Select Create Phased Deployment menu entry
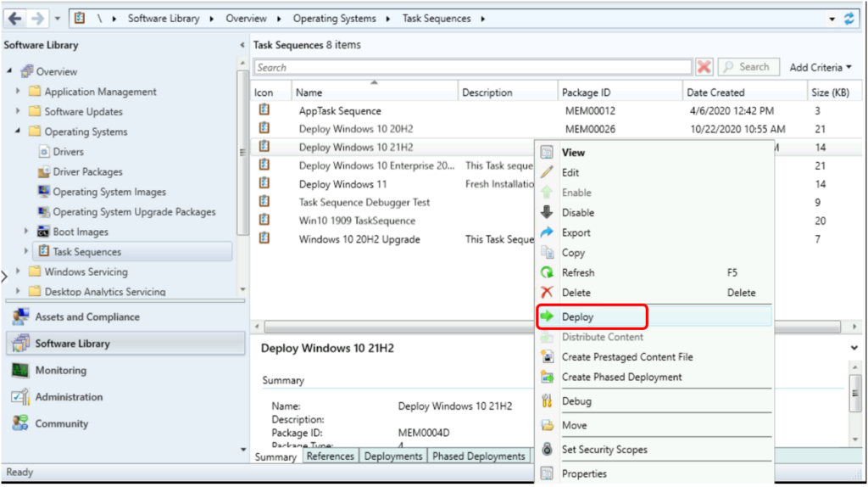 coord(654,377)
